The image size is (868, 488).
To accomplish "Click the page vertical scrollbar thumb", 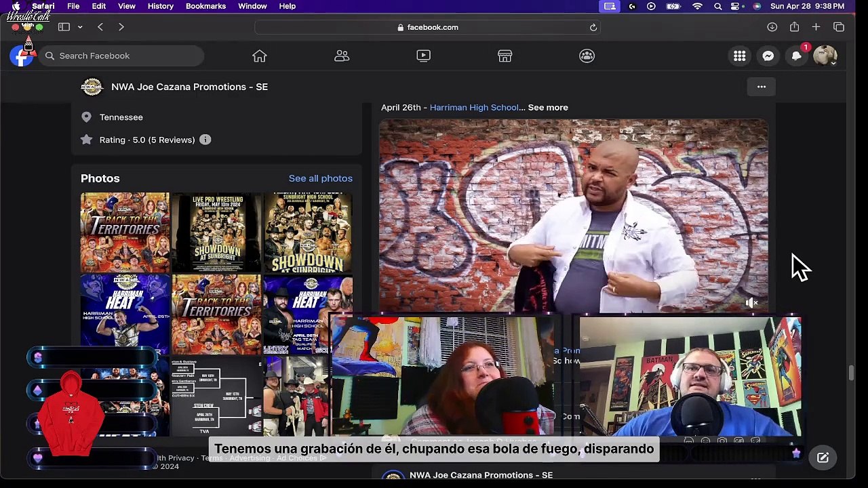I will (851, 373).
